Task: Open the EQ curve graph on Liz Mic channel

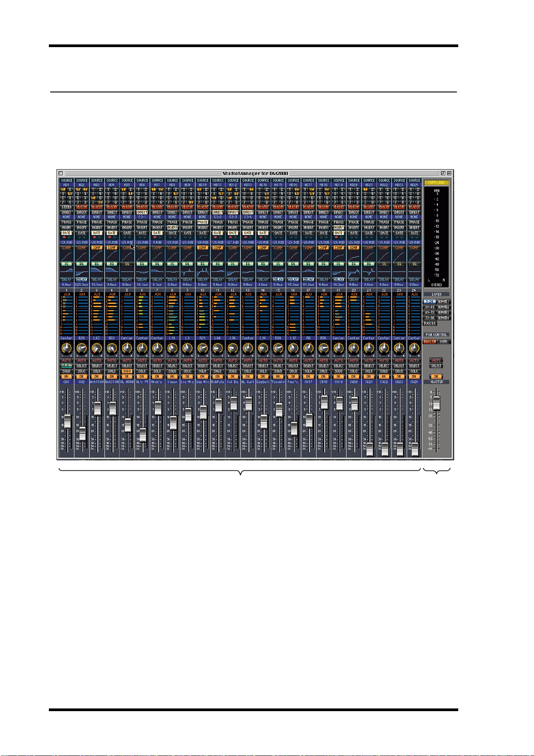Action: point(187,271)
